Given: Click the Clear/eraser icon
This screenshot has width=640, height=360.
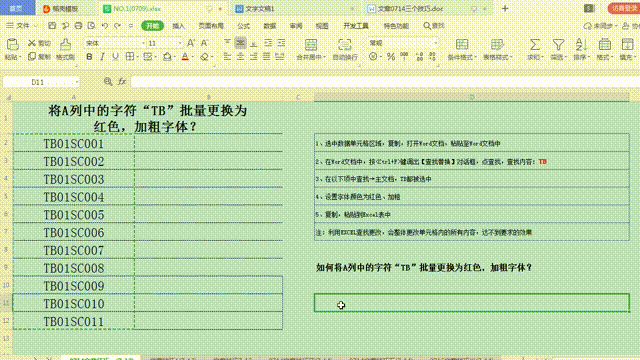Looking at the screenshot, I should [x=204, y=57].
